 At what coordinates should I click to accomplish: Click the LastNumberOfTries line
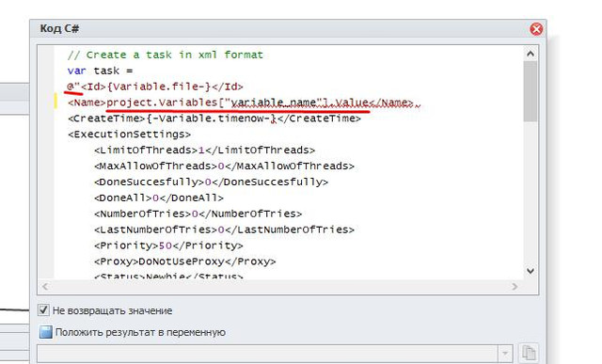224,230
